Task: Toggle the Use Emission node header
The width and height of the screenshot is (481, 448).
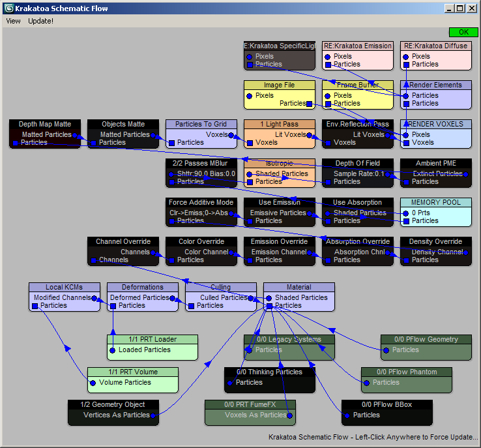Action: click(280, 202)
